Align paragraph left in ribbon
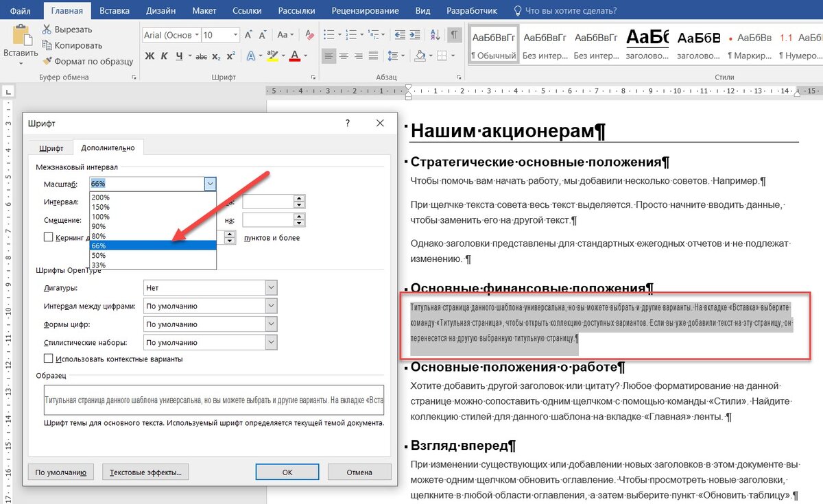This screenshot has height=504, width=823. click(x=330, y=56)
